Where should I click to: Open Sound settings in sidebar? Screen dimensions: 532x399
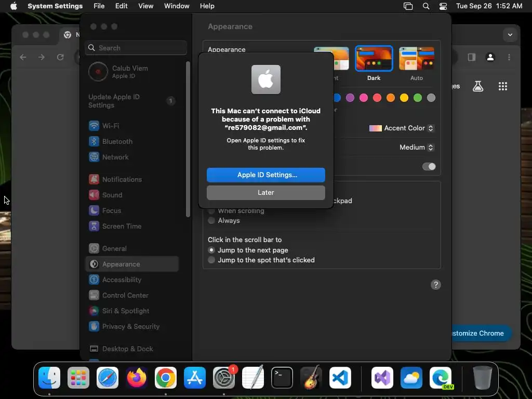(132, 195)
